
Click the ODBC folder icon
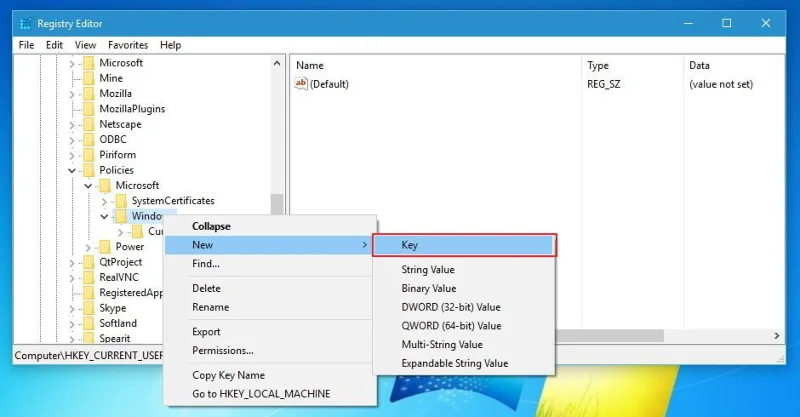[x=89, y=139]
